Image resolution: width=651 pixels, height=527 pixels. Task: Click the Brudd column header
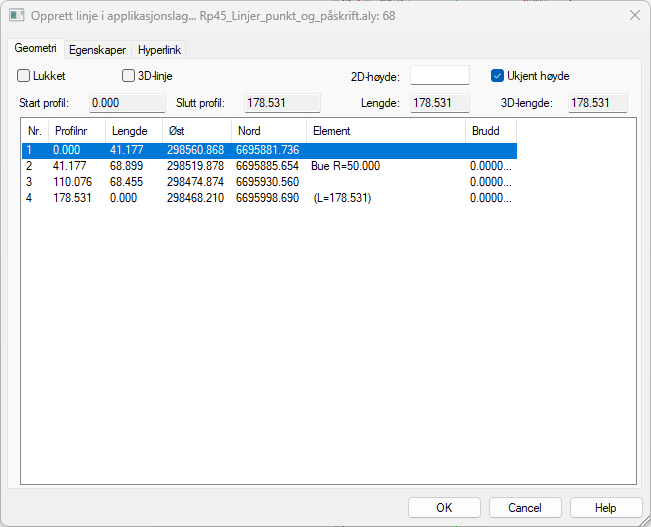pyautogui.click(x=490, y=131)
